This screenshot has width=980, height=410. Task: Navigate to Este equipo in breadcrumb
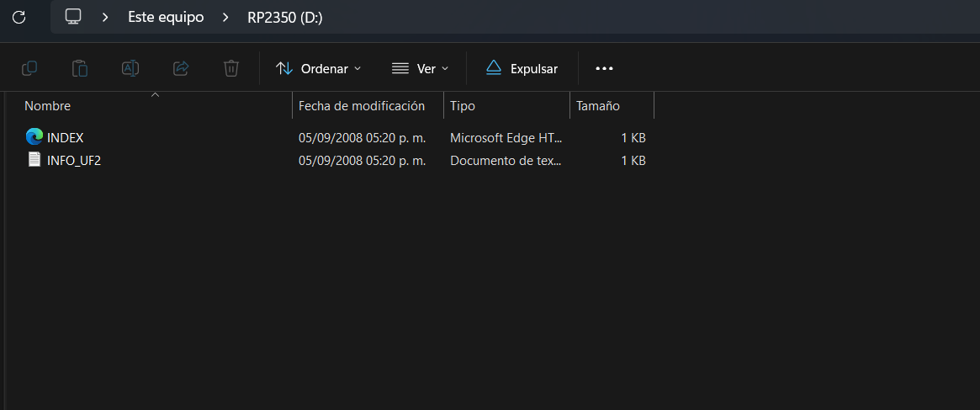(166, 17)
